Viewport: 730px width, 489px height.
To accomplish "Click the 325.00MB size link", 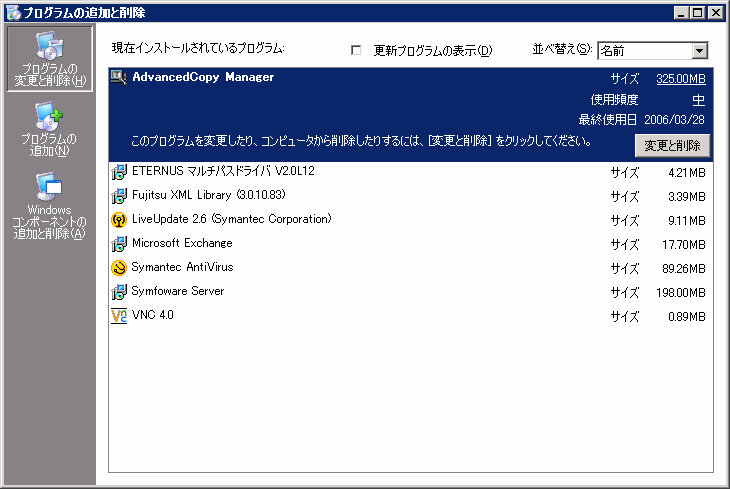I will pos(681,79).
